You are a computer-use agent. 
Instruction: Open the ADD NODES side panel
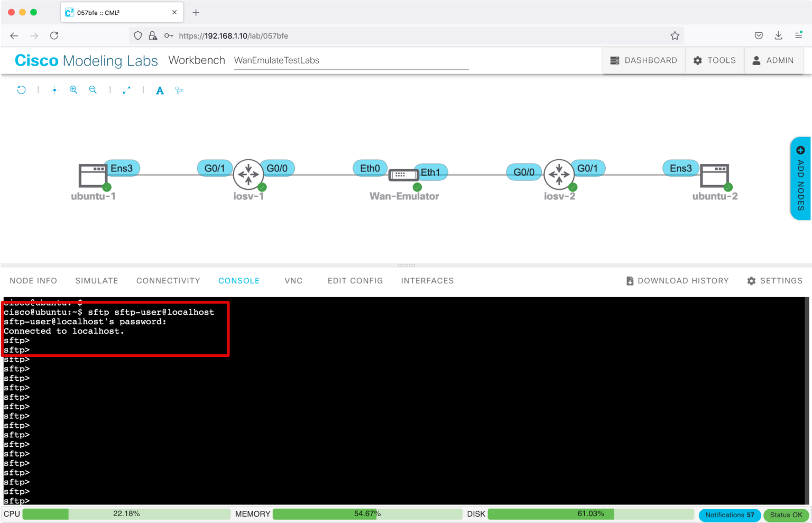(800, 178)
